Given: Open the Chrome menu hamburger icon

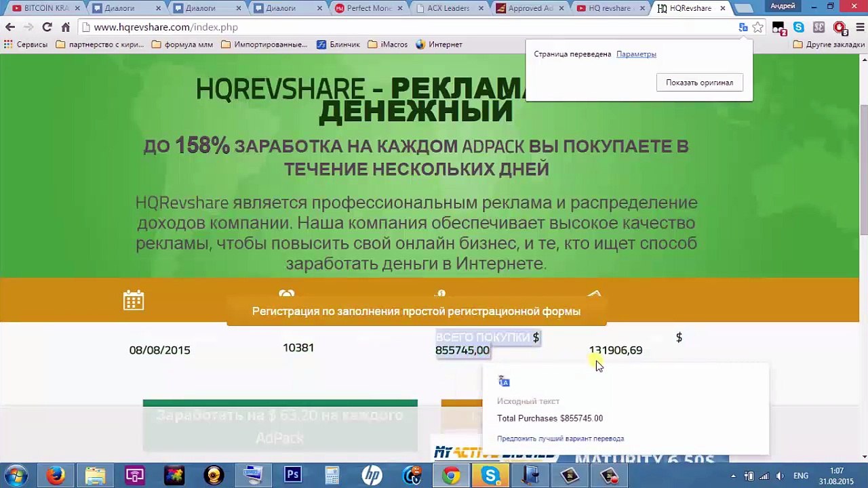Looking at the screenshot, I should coord(860,27).
